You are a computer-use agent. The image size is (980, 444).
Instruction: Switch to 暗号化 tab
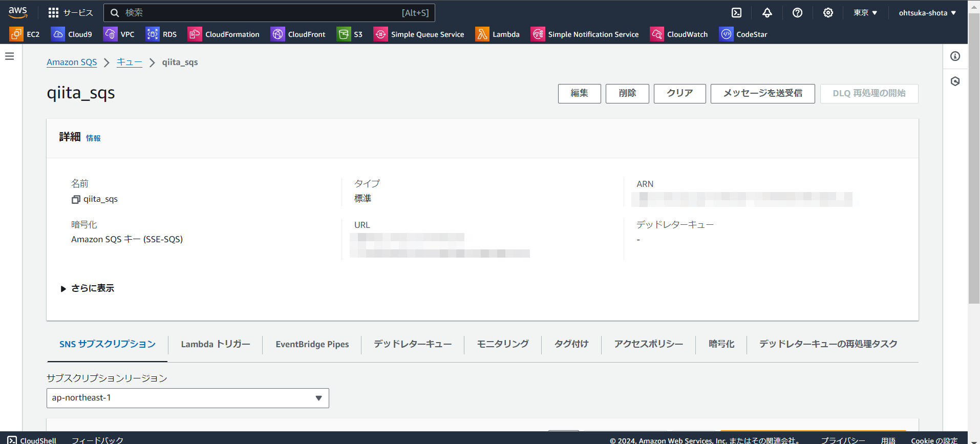tap(721, 344)
